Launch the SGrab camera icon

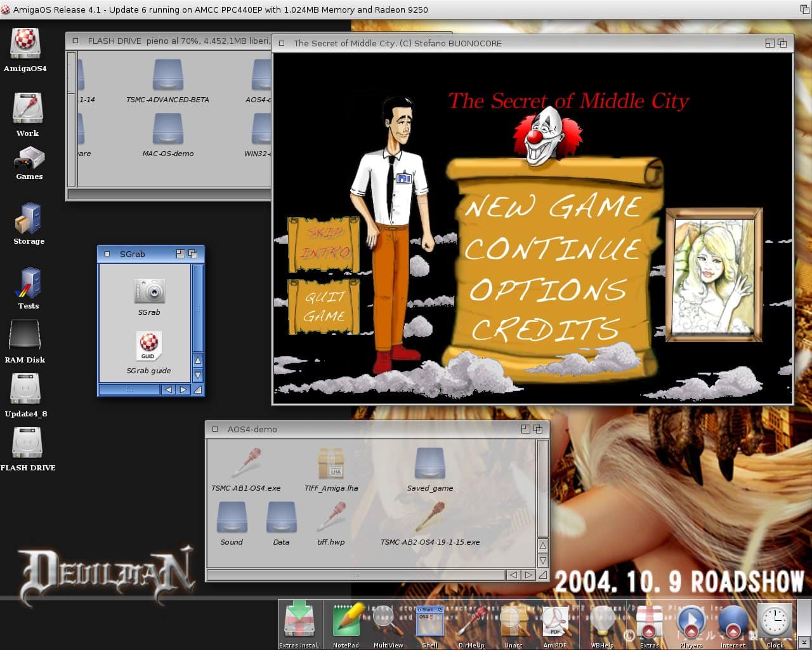(150, 291)
